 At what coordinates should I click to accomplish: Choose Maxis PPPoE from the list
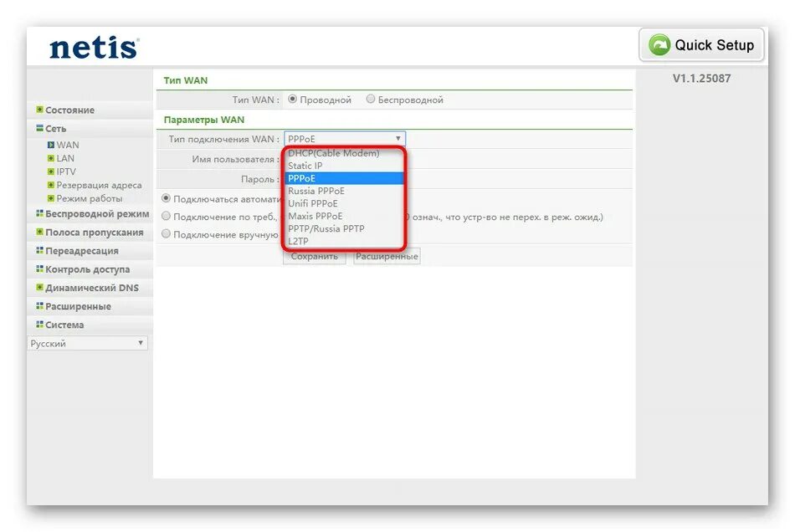(345, 216)
